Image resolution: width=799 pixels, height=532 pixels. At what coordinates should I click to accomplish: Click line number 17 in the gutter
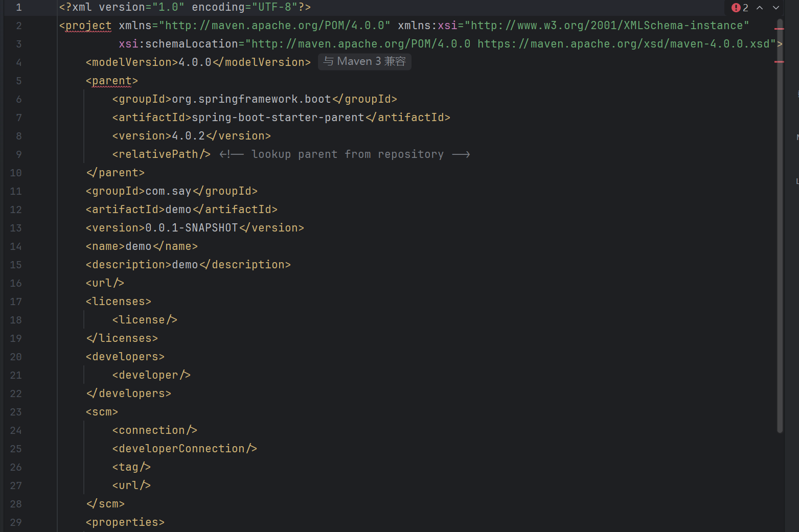16,302
